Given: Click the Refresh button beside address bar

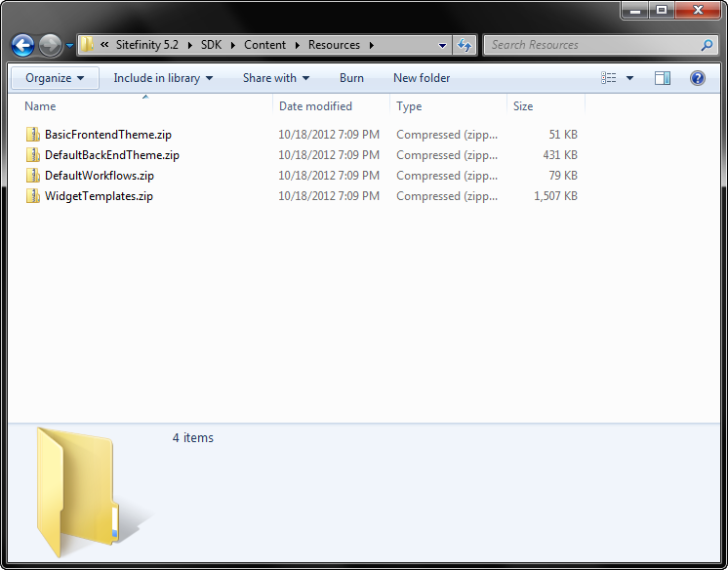Looking at the screenshot, I should pos(465,45).
